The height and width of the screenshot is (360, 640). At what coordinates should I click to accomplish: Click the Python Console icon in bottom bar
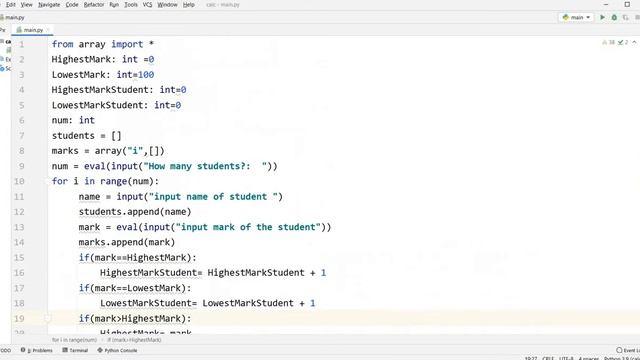pos(100,350)
